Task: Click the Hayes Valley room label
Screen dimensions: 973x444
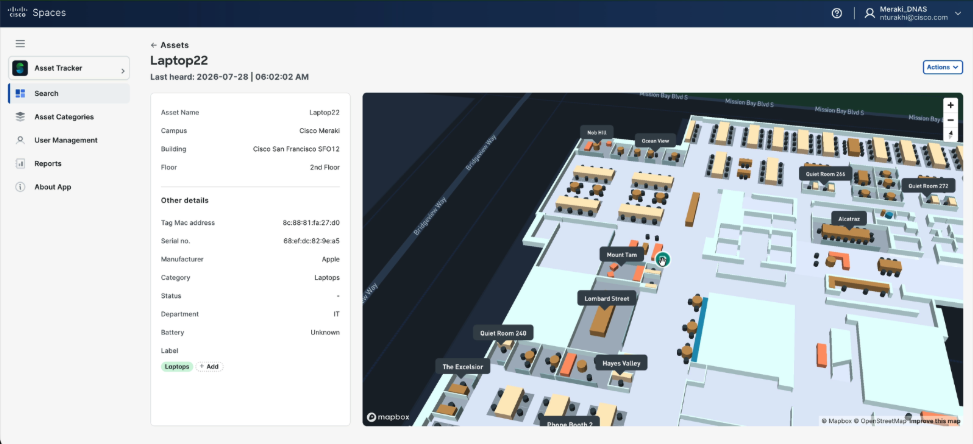Action: (621, 363)
